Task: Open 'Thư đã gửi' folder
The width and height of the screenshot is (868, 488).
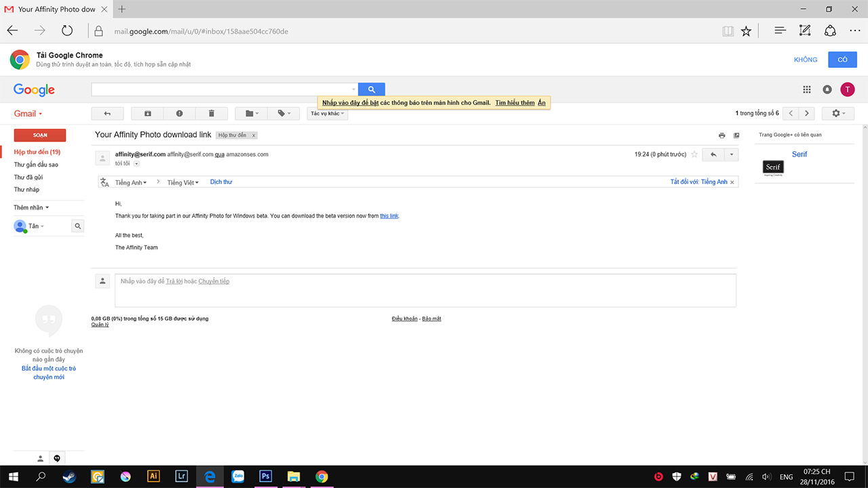Action: 29,178
